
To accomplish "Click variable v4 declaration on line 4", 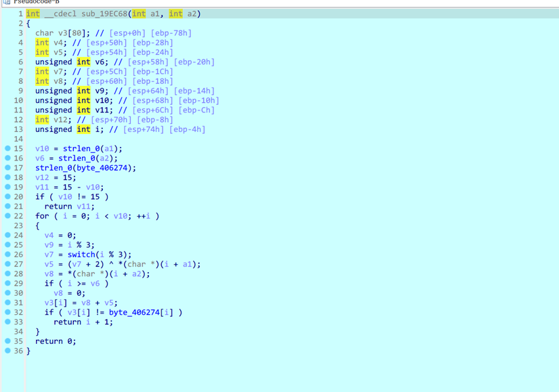I will point(58,43).
